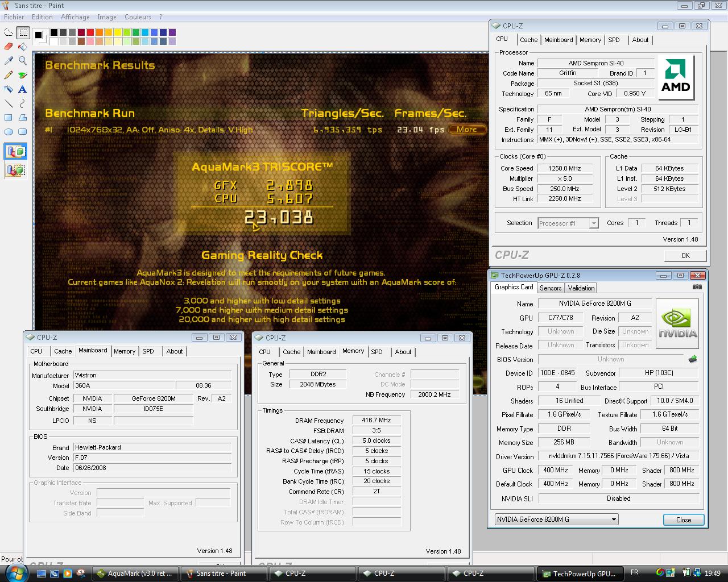Click the Close button in GPU-Z
Screen dimensions: 728x582
tap(684, 519)
